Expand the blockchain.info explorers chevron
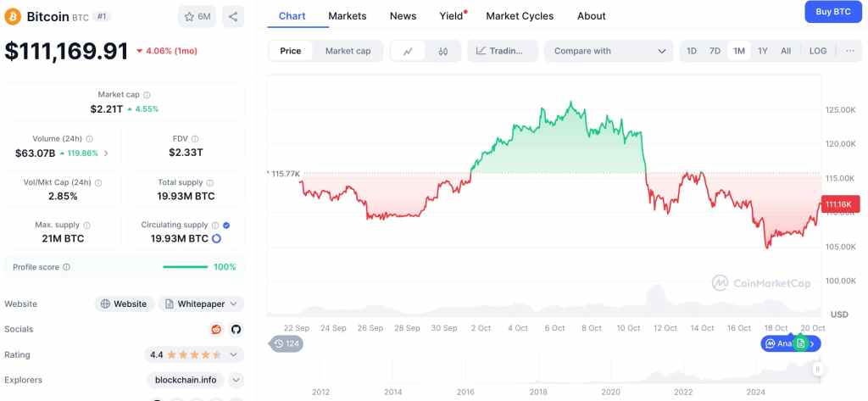Screen dimensions: 868x401 coord(236,380)
